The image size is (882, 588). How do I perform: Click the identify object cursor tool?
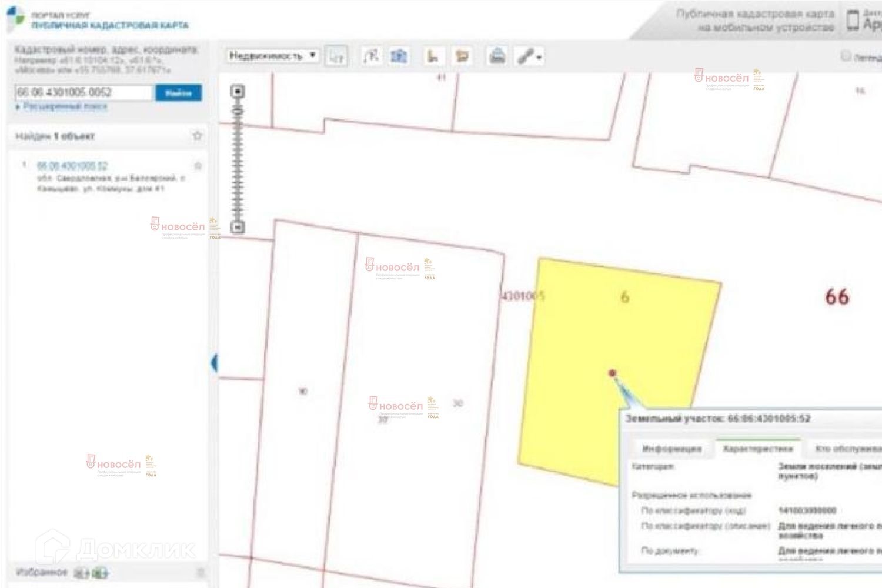pyautogui.click(x=336, y=56)
